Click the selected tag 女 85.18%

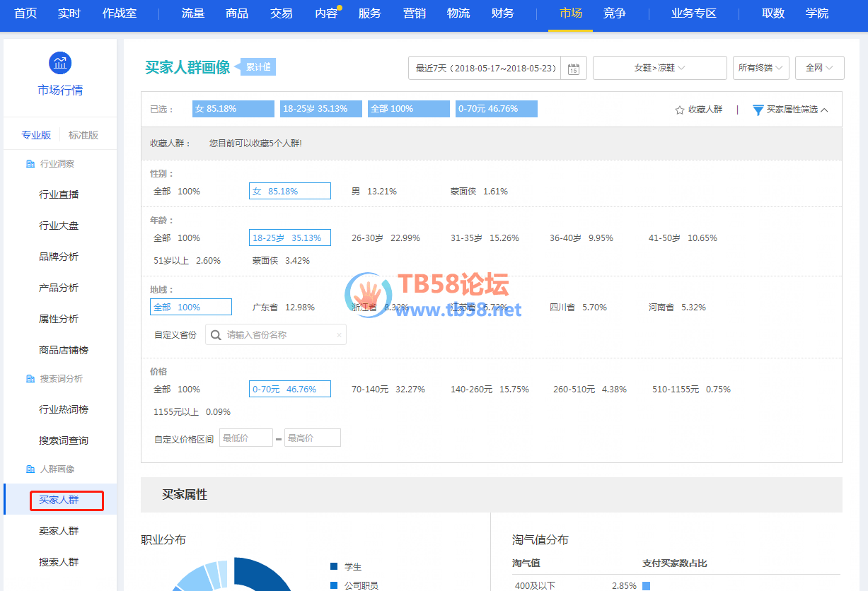coord(233,109)
